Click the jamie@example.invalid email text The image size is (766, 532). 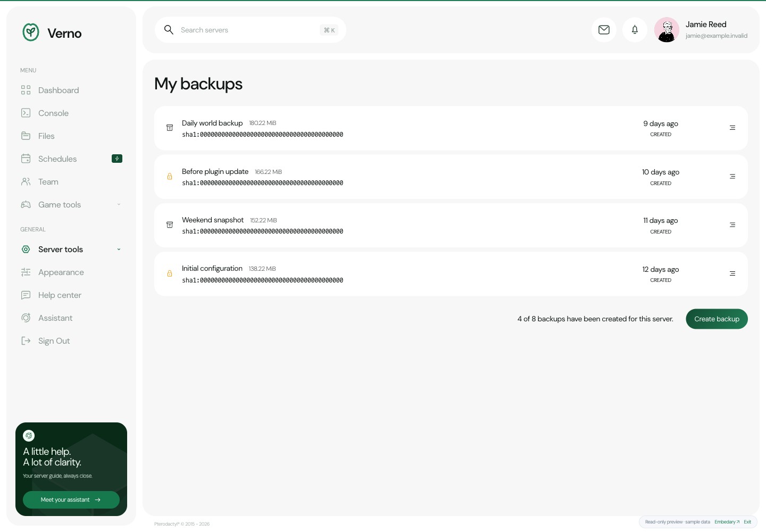pyautogui.click(x=716, y=36)
